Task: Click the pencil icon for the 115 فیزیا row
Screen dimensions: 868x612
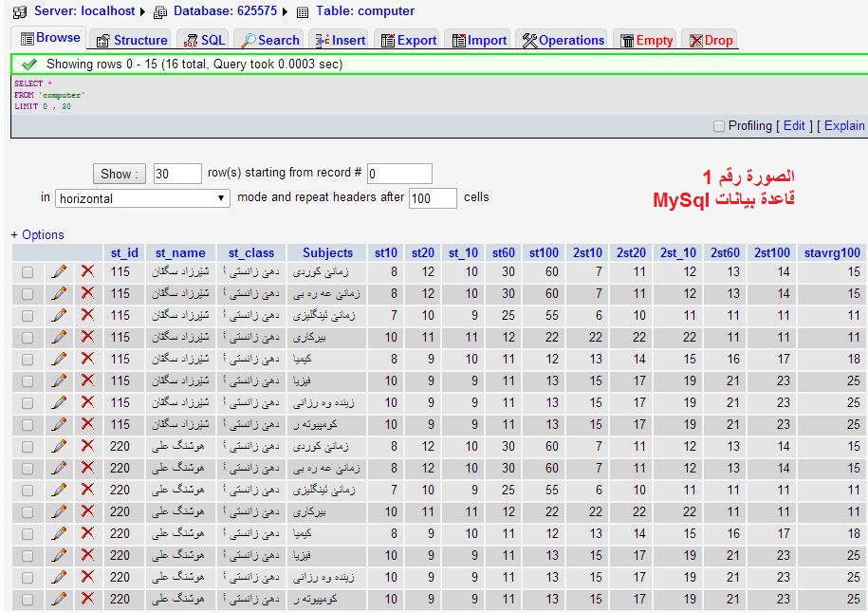Action: pos(59,380)
